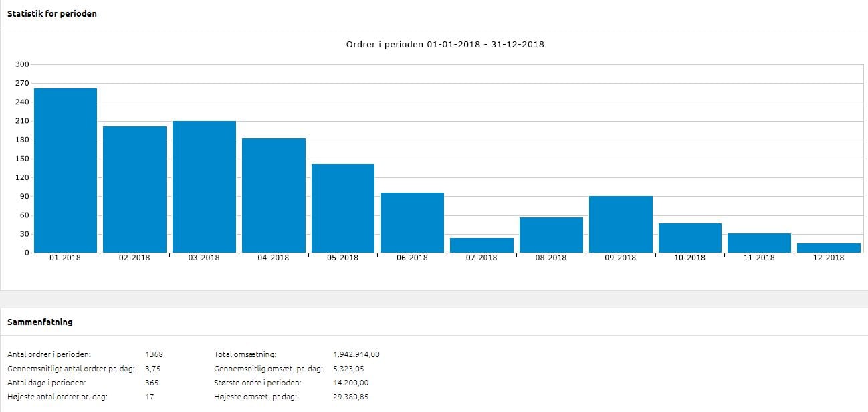Click the short bar for 07-2018
Viewport: 868px width, 412px height.
pyautogui.click(x=481, y=245)
